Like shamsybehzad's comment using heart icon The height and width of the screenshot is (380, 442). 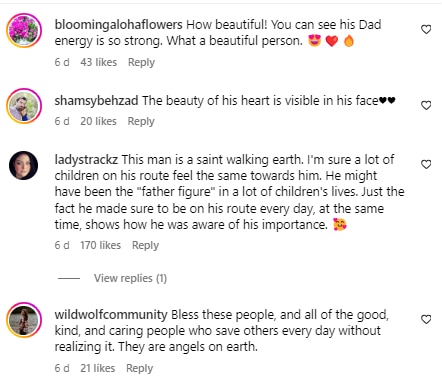426,105
